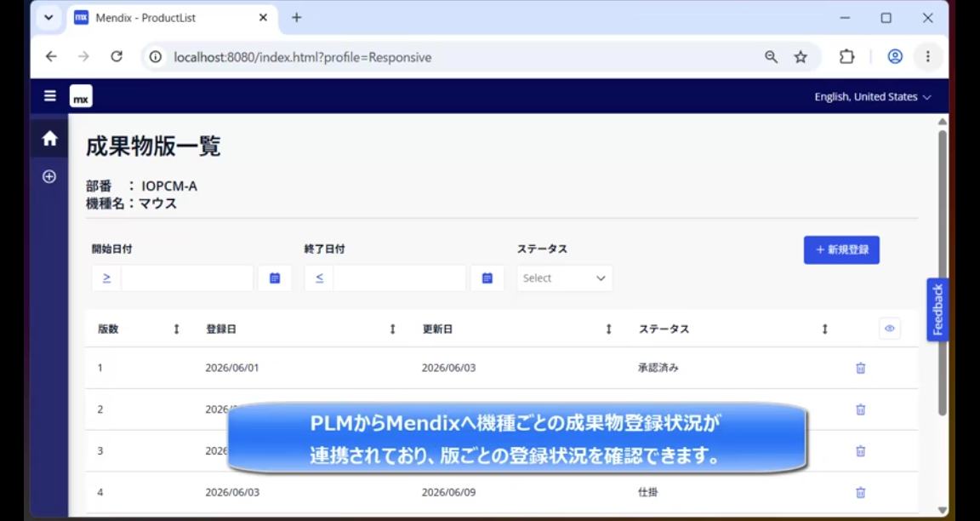Viewport: 980px width, 521px height.
Task: Click the page vertical scrollbar thumb
Action: pos(943,272)
